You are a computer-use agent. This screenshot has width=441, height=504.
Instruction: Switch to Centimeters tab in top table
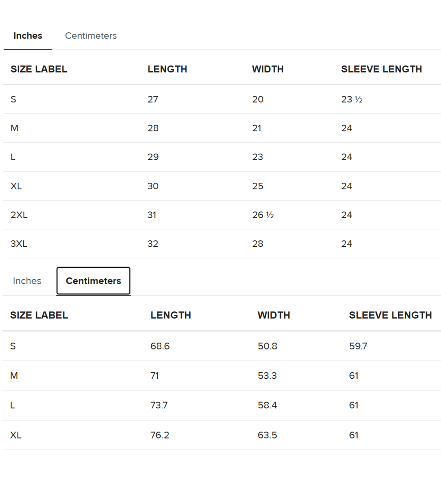point(91,36)
